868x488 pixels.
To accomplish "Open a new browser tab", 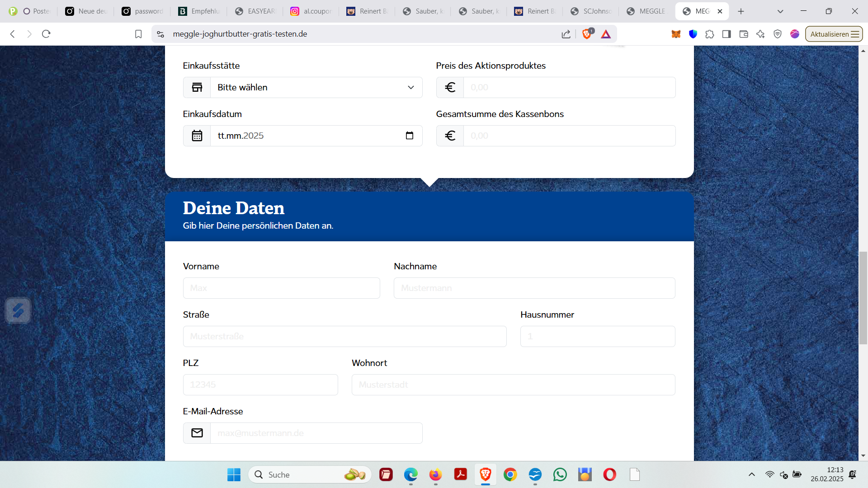I will pos(741,11).
